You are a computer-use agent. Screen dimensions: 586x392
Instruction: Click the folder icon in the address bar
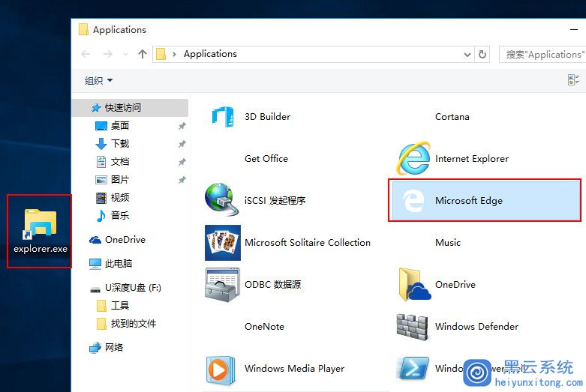[161, 55]
